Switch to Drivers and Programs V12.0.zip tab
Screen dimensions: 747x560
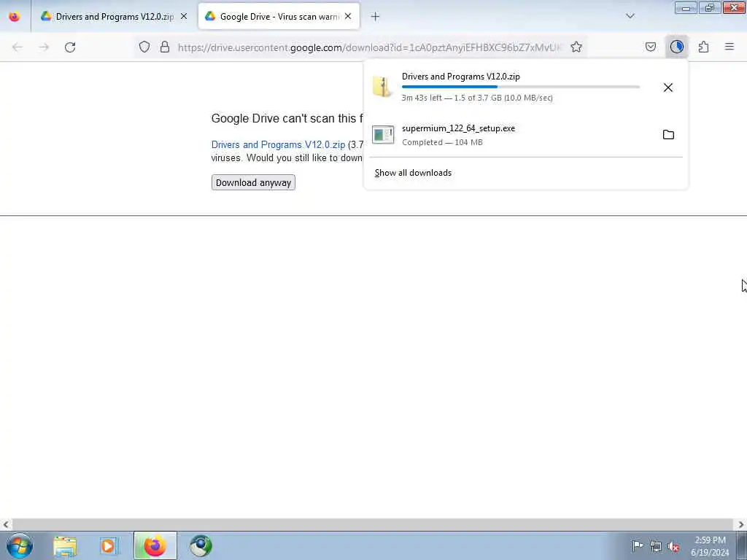coord(115,17)
